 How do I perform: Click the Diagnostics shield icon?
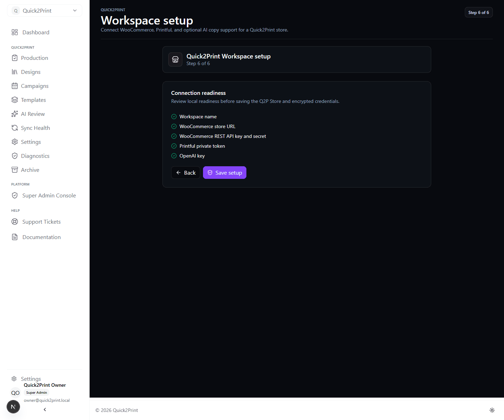[x=15, y=156]
